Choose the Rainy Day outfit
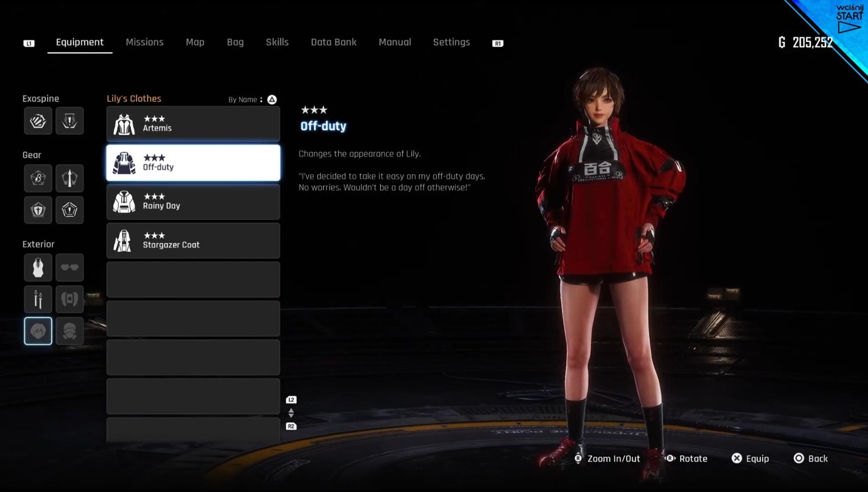Image resolution: width=868 pixels, height=492 pixels. tap(193, 201)
